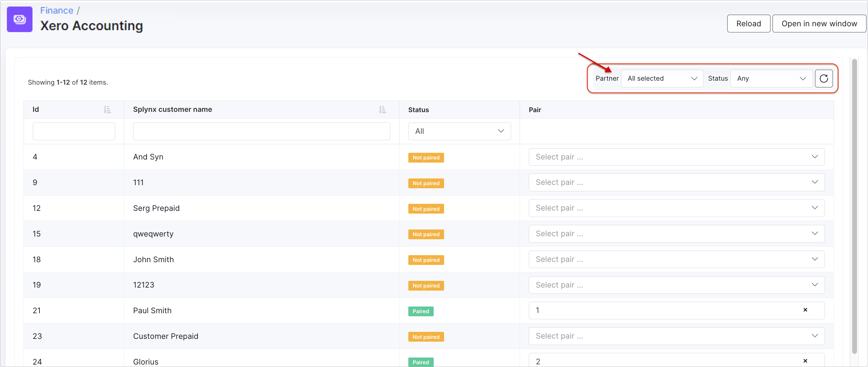
Task: Click the refresh icon next to Status filter
Action: click(824, 79)
